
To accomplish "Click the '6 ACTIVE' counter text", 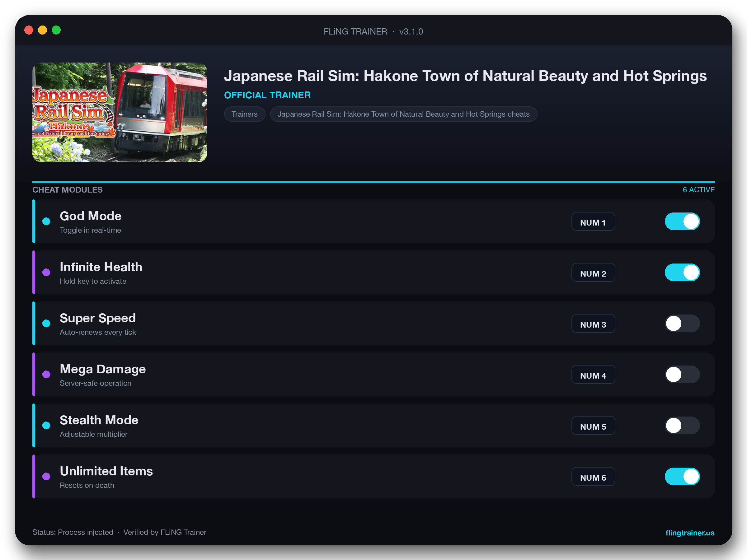I will coord(698,190).
